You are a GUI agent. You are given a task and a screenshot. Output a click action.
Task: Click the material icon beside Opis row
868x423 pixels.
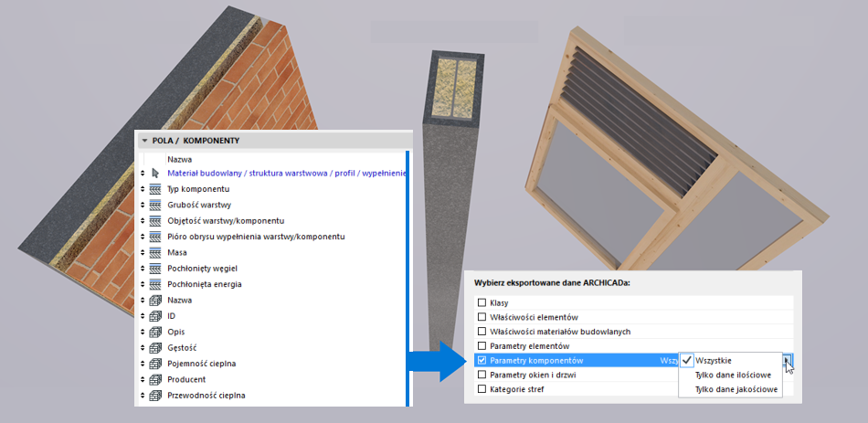(155, 333)
